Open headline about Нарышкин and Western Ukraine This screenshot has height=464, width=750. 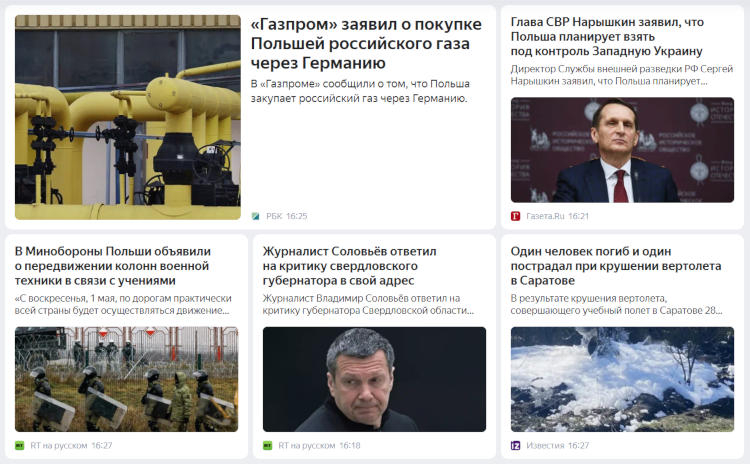pyautogui.click(x=607, y=36)
